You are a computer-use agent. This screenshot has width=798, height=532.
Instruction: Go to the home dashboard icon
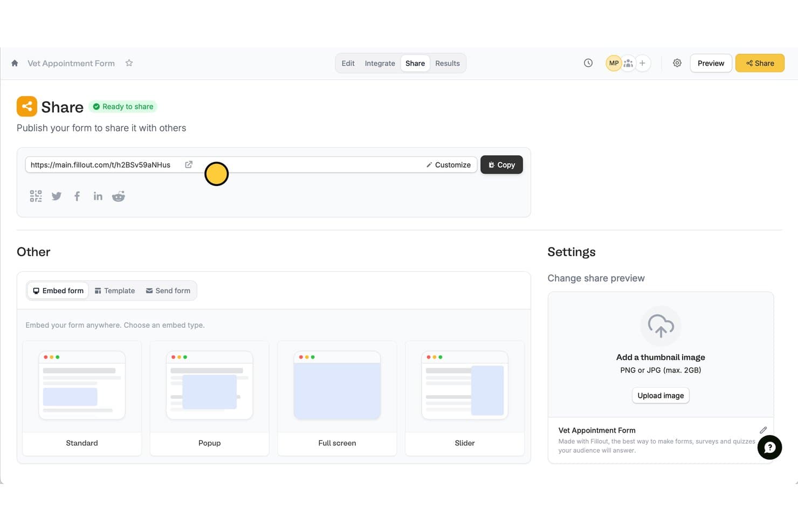click(x=15, y=63)
